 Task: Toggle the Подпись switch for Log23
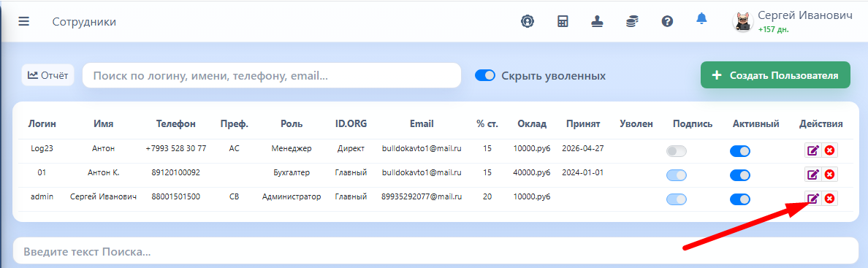coord(677,151)
